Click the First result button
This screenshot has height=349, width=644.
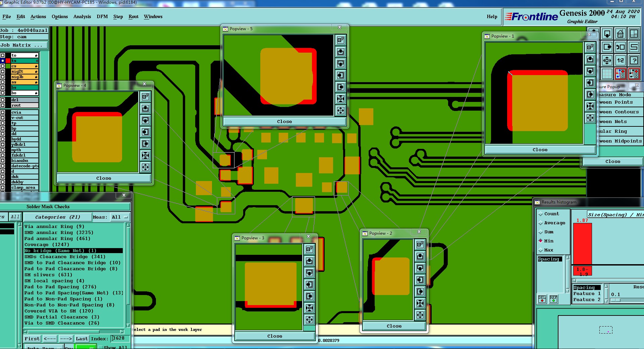click(32, 339)
